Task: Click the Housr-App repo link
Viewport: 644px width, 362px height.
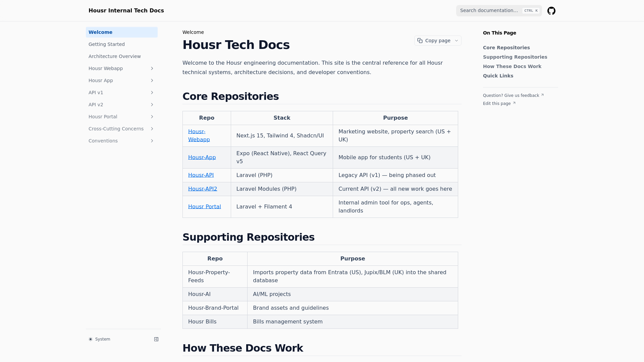Action: [202, 158]
